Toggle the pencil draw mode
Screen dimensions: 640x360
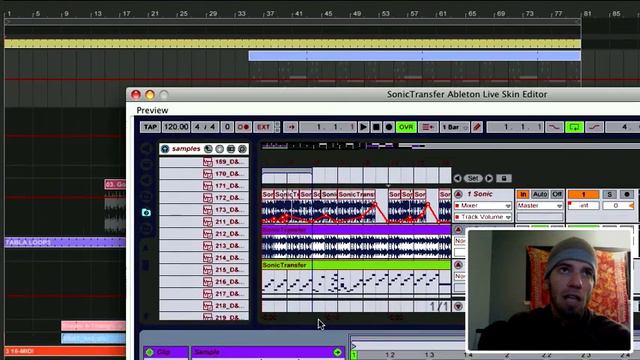pyautogui.click(x=476, y=127)
